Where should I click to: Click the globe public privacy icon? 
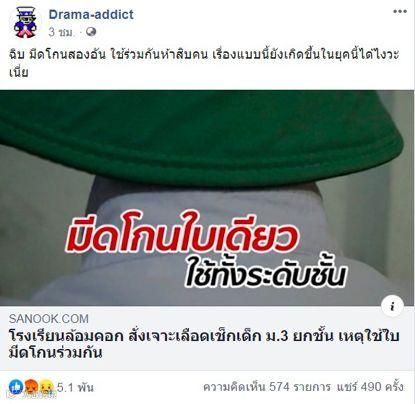tap(91, 32)
